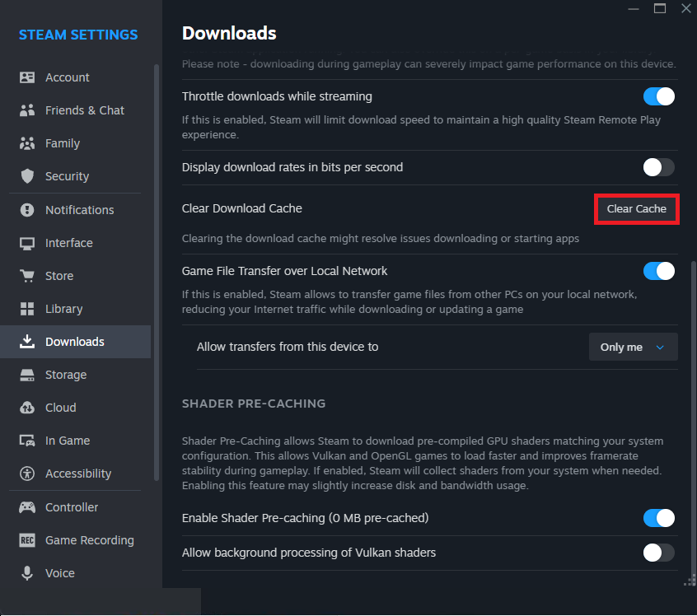Open Notifications settings
Screen dimensions: 697x616
click(x=76, y=210)
